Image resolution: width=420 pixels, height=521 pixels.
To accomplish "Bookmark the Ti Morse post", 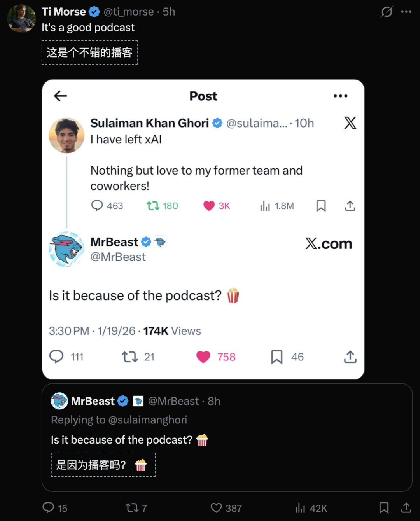I will [x=384, y=507].
